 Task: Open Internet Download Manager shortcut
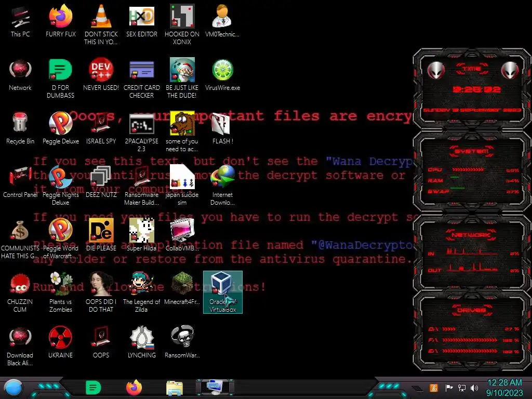click(x=222, y=185)
